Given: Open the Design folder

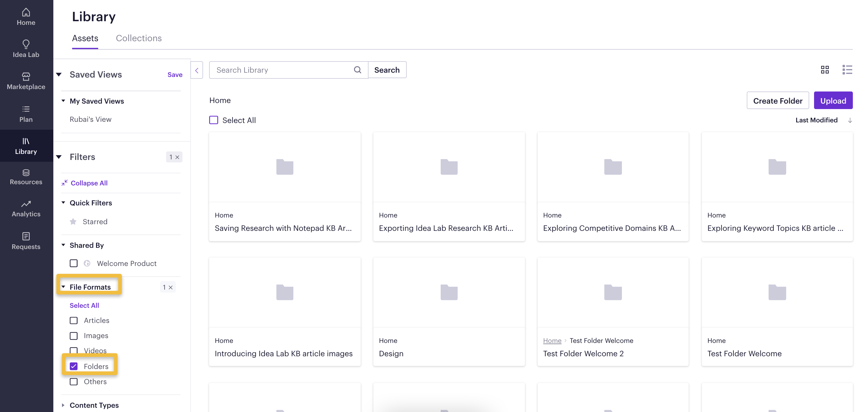Looking at the screenshot, I should [449, 312].
